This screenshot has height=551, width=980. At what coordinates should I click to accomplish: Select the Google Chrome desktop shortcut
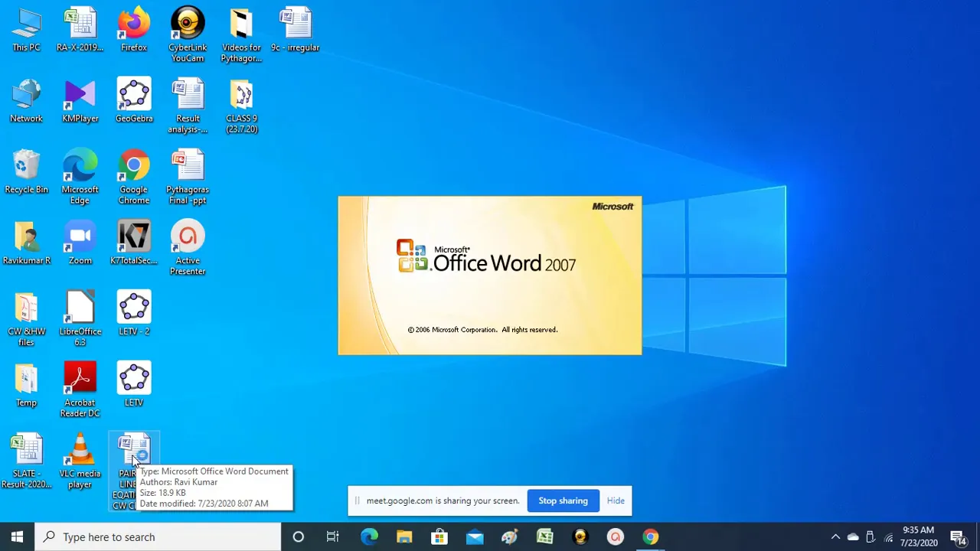point(134,178)
